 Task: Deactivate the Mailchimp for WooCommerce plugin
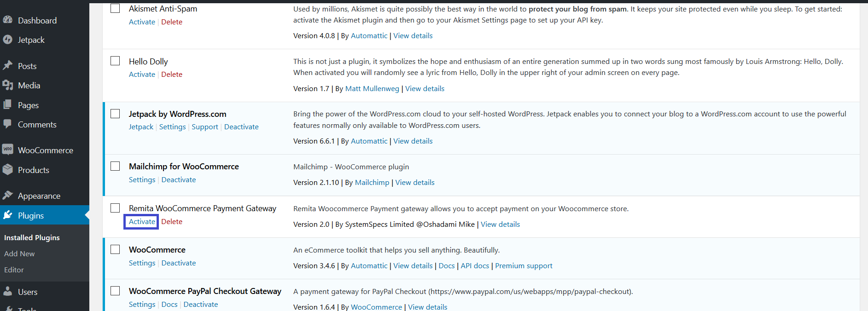(179, 180)
